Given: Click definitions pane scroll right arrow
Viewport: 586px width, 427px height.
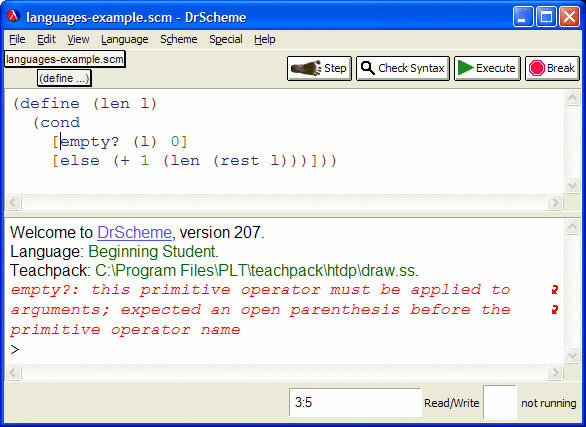Looking at the screenshot, I should tap(555, 202).
